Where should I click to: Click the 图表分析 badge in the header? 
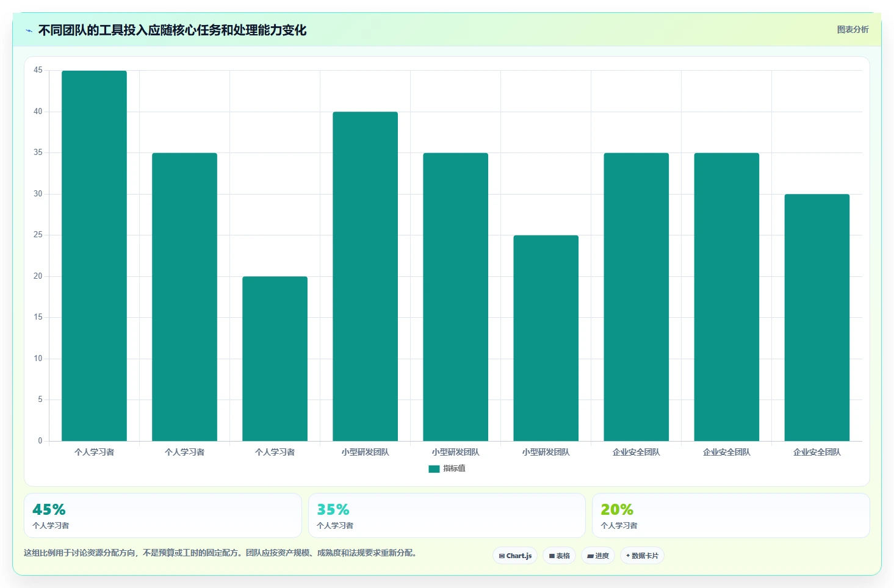[x=853, y=29]
